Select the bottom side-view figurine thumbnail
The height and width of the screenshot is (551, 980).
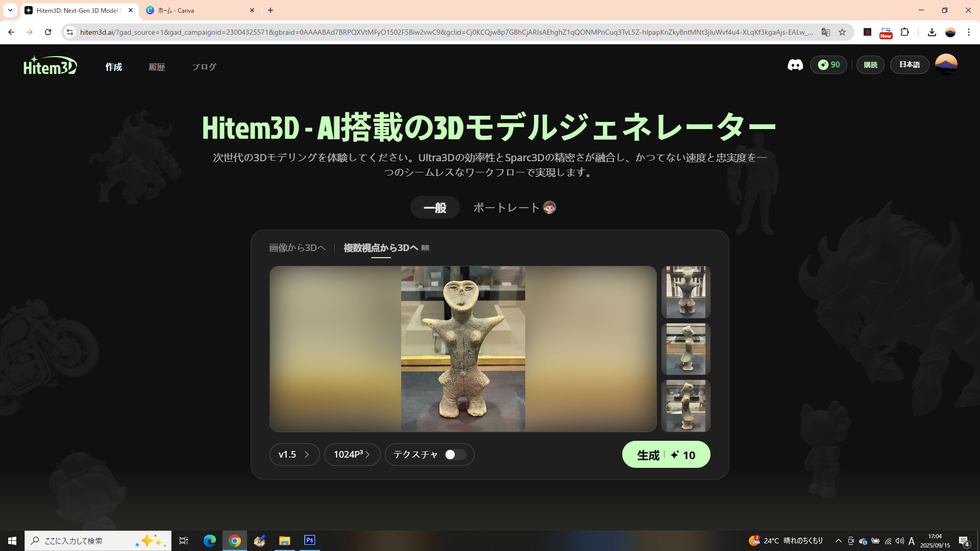[x=685, y=406]
